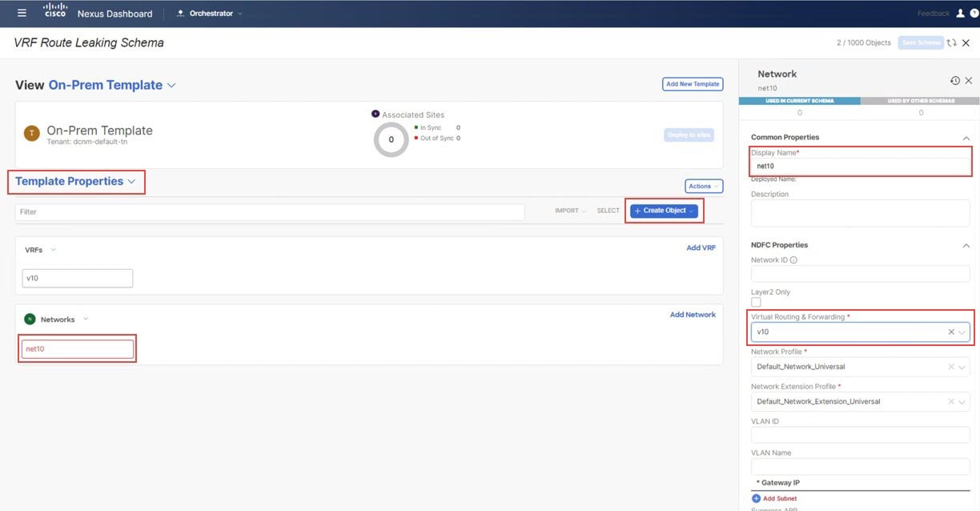Click the Create Object button
The height and width of the screenshot is (511, 980).
(x=664, y=211)
